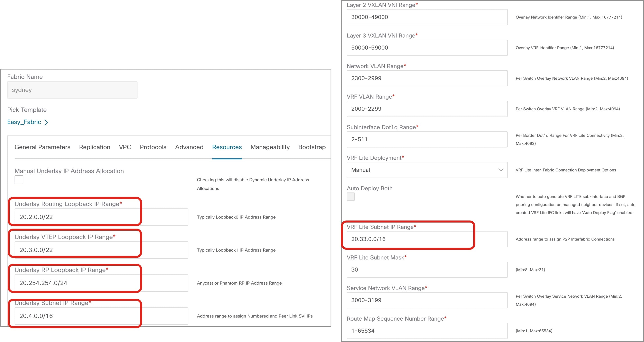Go to the Protocols tab

153,147
